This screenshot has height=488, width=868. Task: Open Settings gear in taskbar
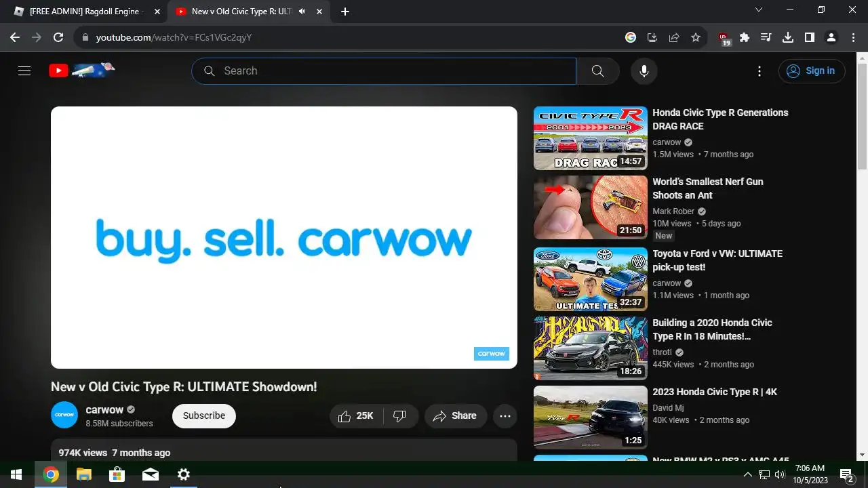pos(184,474)
